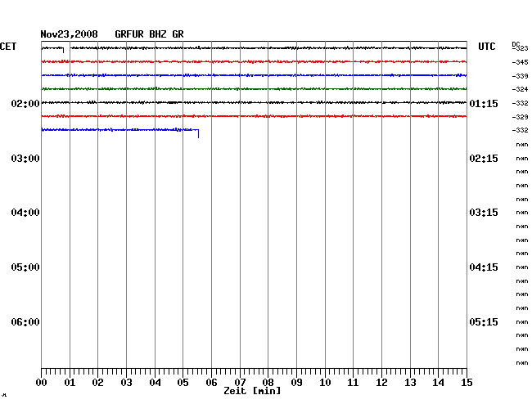
Task: Click minute tick label '14' on x-axis
Action: [x=438, y=383]
